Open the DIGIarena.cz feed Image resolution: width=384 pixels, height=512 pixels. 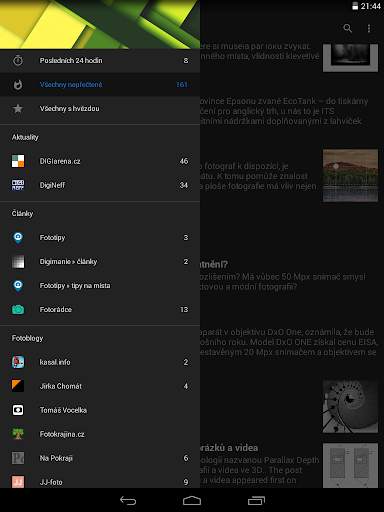pos(100,161)
